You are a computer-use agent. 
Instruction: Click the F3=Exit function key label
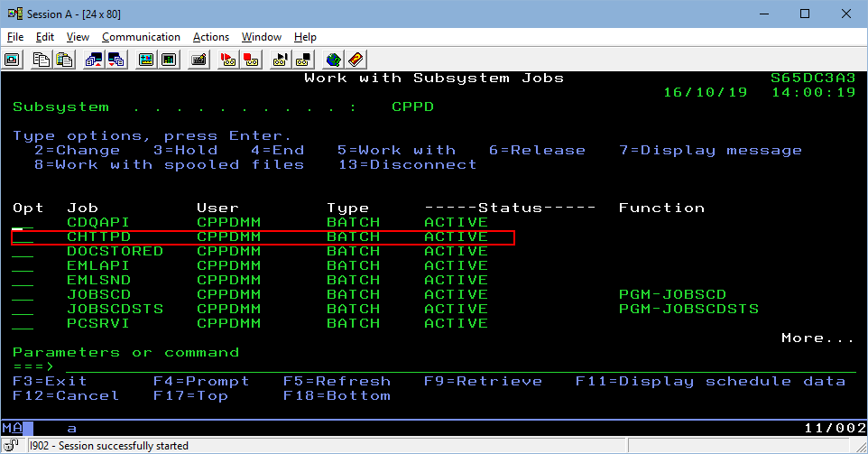click(x=50, y=382)
